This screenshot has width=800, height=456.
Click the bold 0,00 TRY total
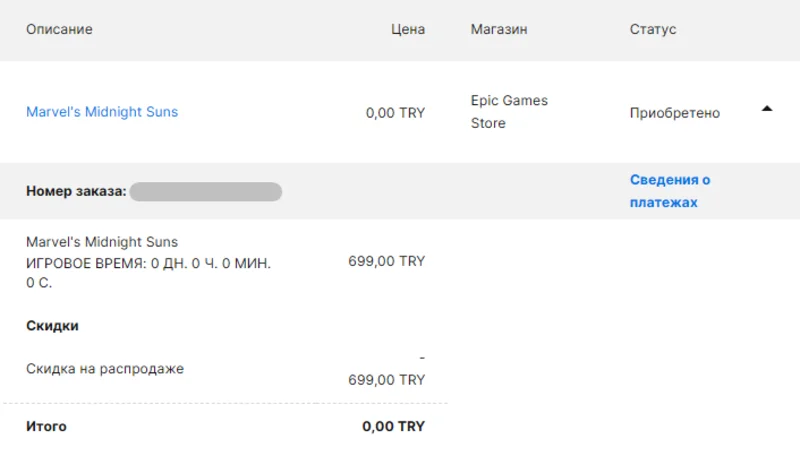pos(393,426)
